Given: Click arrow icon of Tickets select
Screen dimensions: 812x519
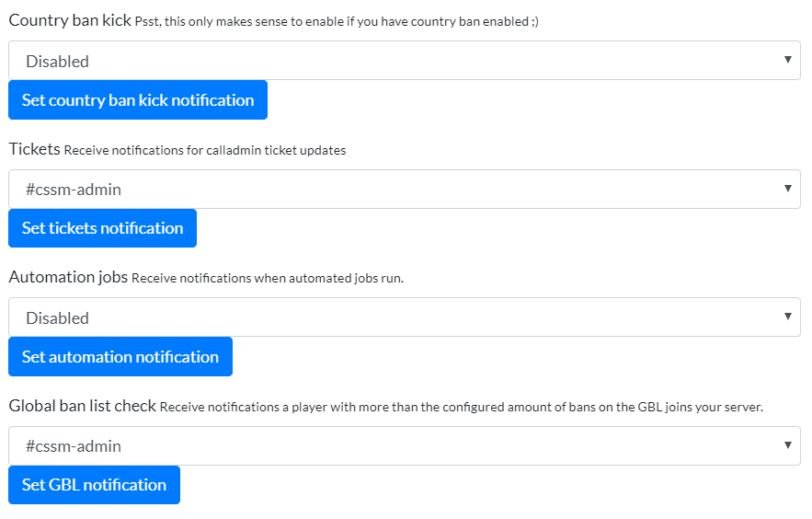Looking at the screenshot, I should [x=788, y=188].
